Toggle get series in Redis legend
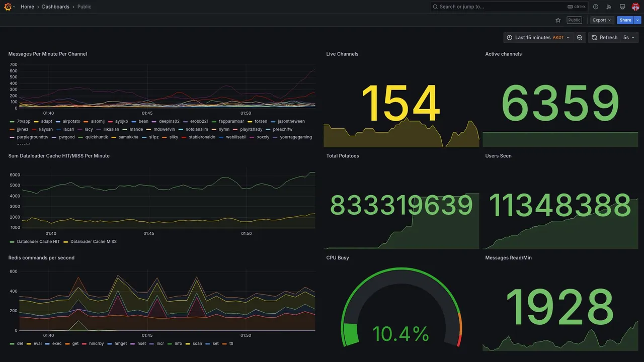 click(x=75, y=343)
